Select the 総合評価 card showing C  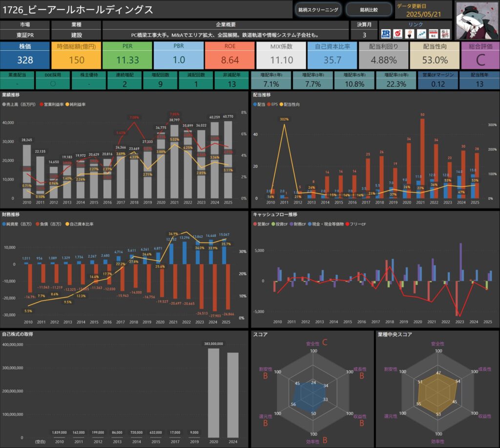pyautogui.click(x=480, y=56)
